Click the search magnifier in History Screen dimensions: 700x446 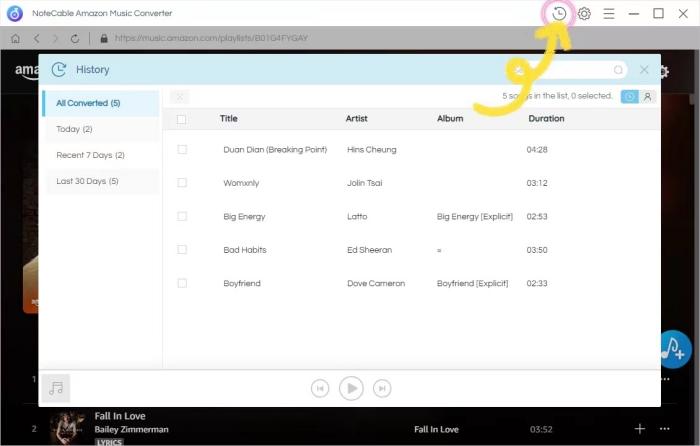618,70
